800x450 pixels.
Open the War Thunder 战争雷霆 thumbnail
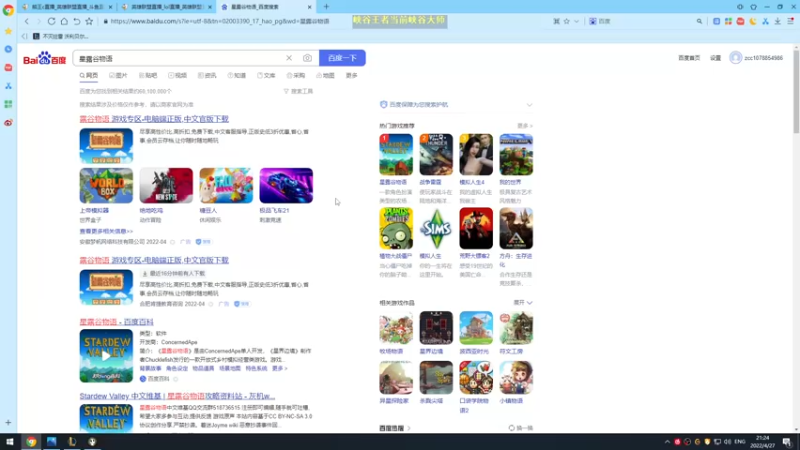click(436, 155)
